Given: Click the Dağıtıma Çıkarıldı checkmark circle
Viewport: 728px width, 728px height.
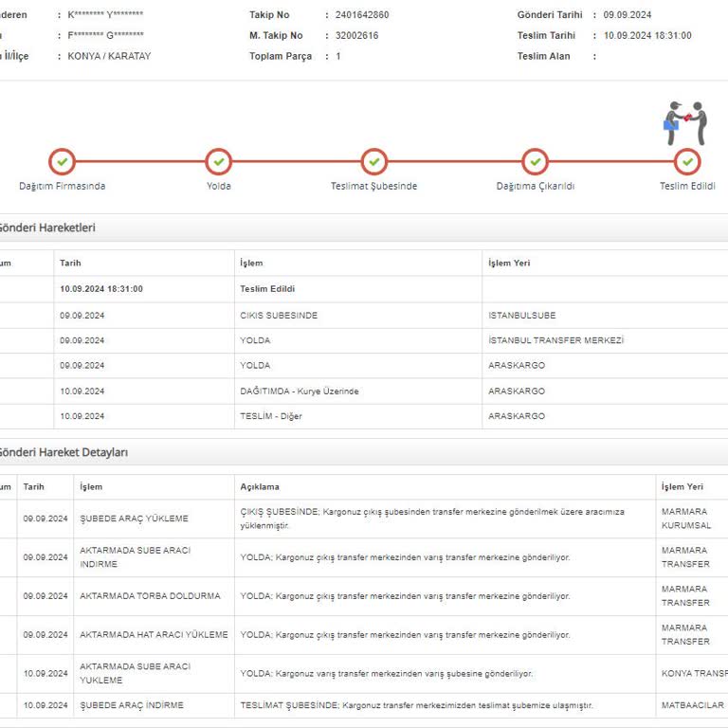Looking at the screenshot, I should [x=536, y=161].
